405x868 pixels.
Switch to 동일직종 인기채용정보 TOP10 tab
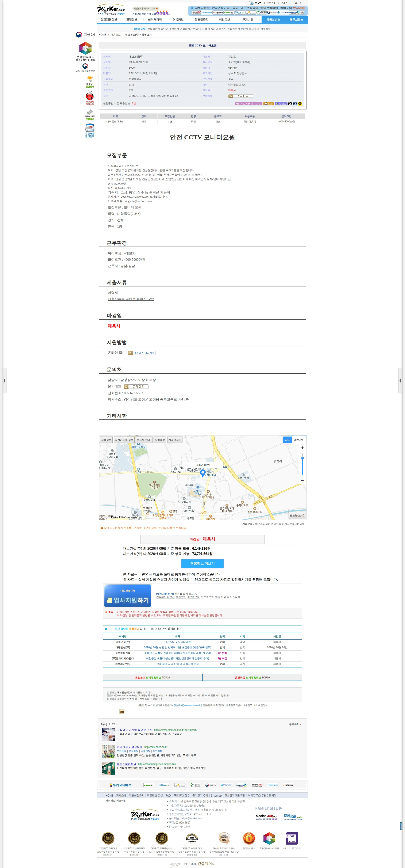252,677
